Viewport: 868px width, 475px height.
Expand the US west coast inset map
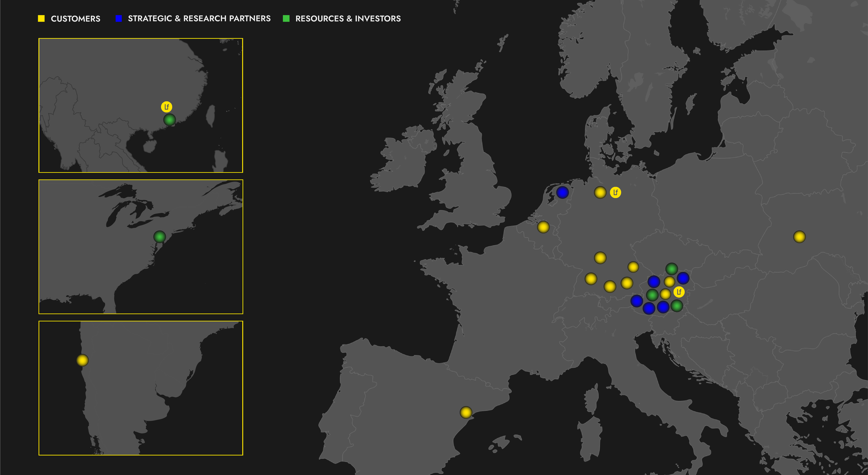coord(141,389)
